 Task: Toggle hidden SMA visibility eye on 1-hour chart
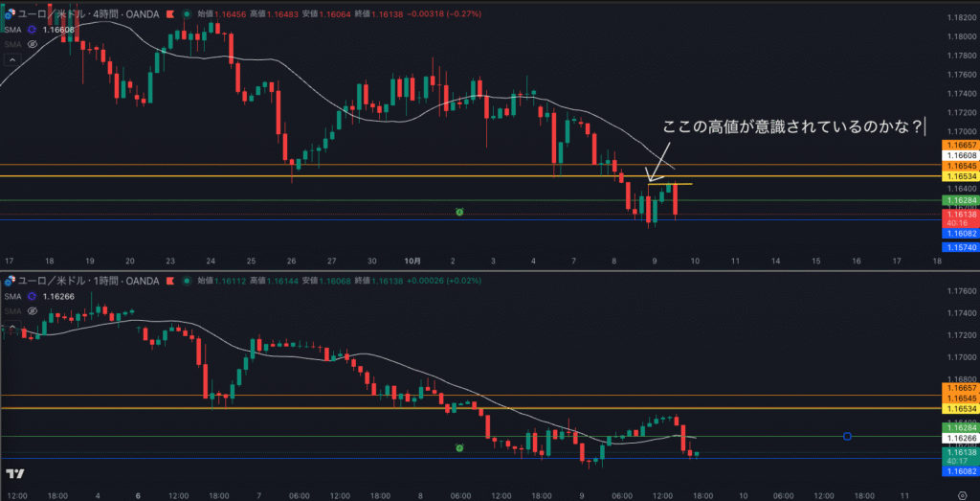tap(32, 311)
